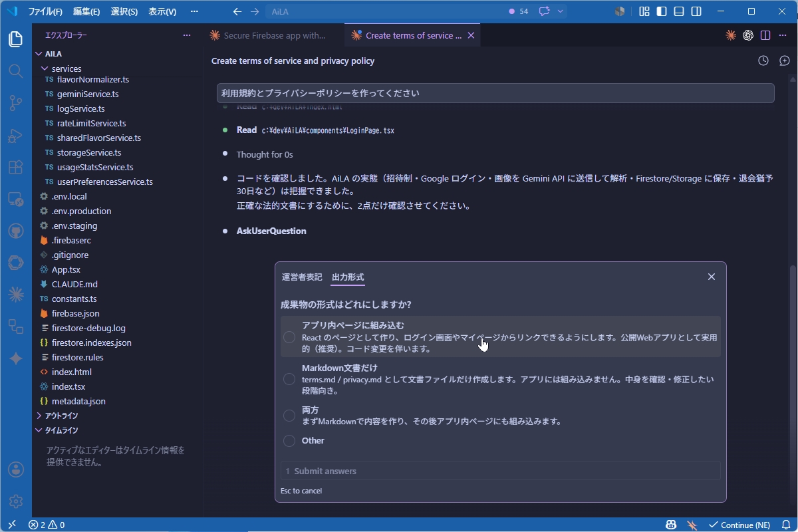
Task: Open the Search view in activity bar
Action: coord(15,71)
